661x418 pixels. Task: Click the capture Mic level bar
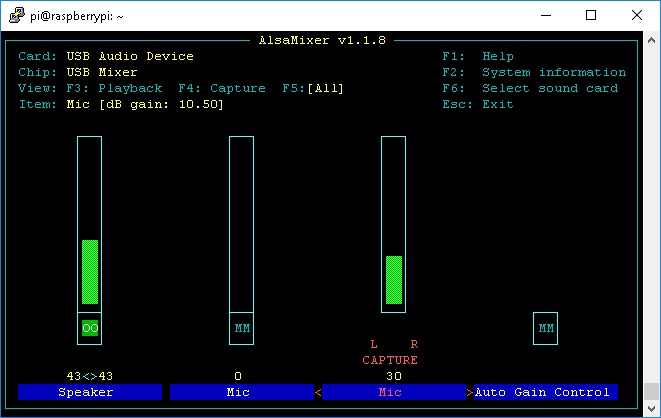393,224
